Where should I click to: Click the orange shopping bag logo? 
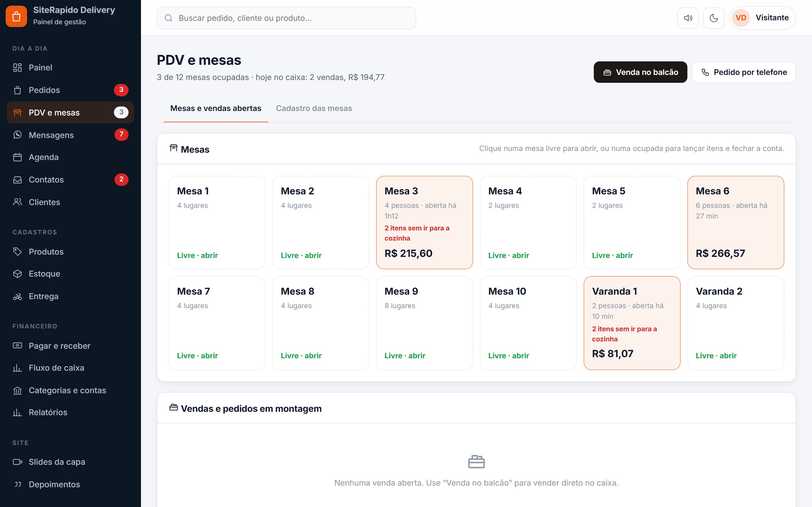point(16,16)
